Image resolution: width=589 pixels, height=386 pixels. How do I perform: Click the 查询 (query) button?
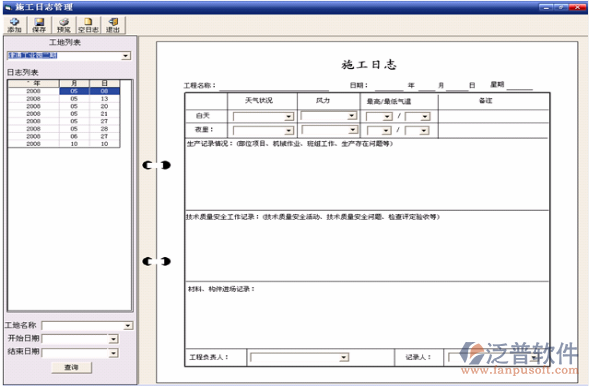point(71,367)
